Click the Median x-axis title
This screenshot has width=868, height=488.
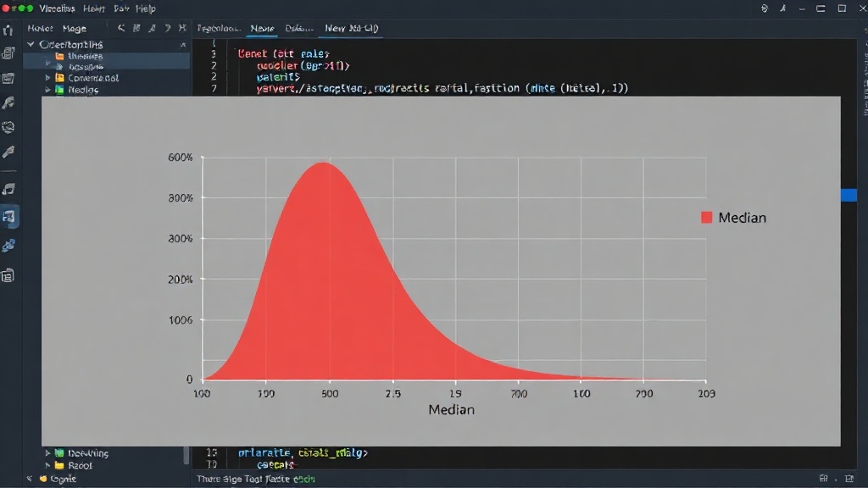coord(451,410)
